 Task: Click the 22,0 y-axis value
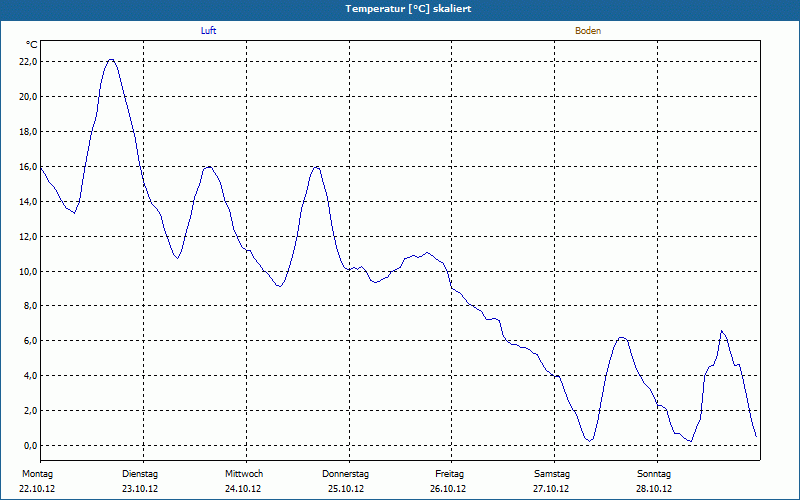[28, 62]
